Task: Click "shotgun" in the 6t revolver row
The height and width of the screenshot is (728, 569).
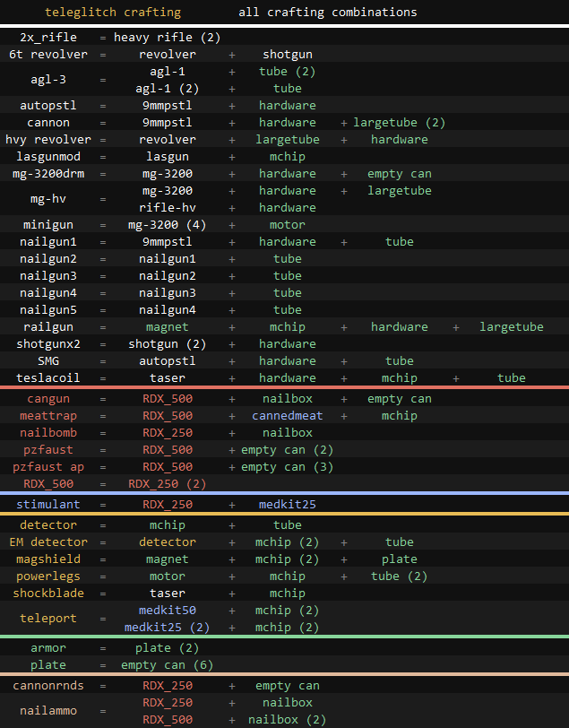Action: (x=288, y=55)
